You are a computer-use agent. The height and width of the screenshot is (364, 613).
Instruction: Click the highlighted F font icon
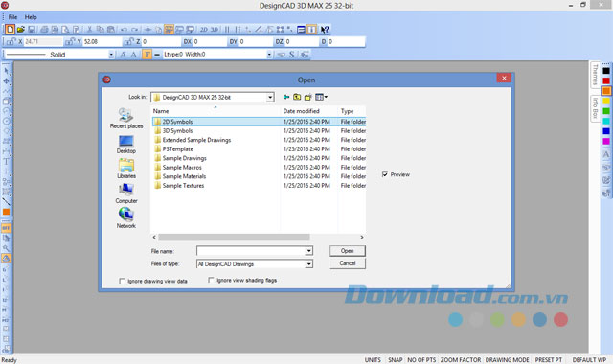point(147,55)
